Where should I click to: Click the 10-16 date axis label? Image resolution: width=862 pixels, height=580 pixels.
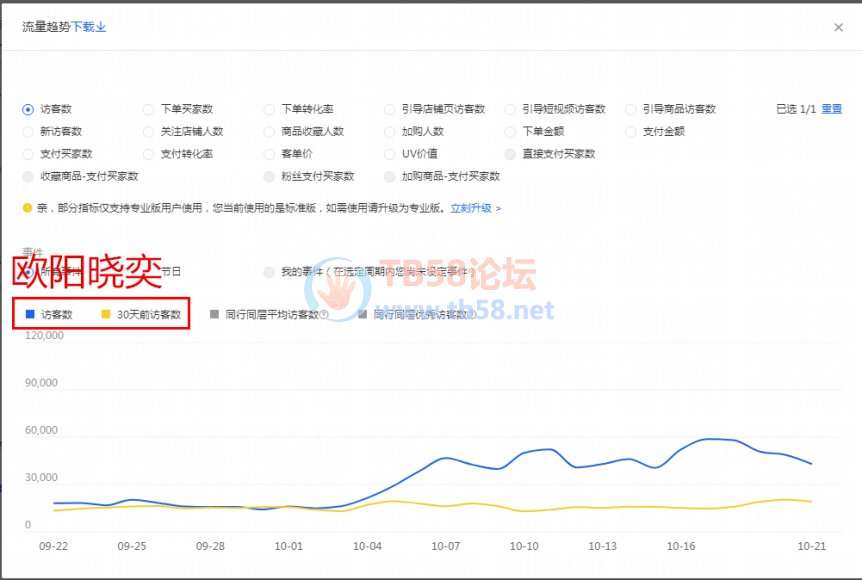681,546
